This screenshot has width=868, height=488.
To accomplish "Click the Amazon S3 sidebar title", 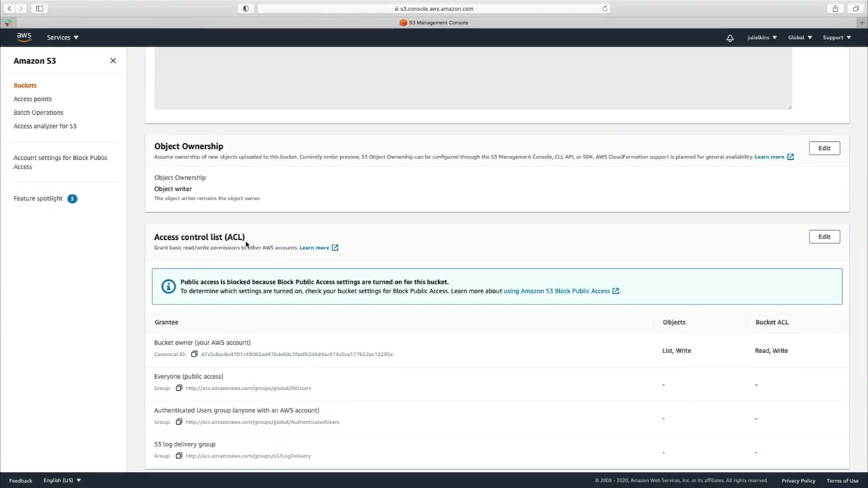I will click(35, 61).
